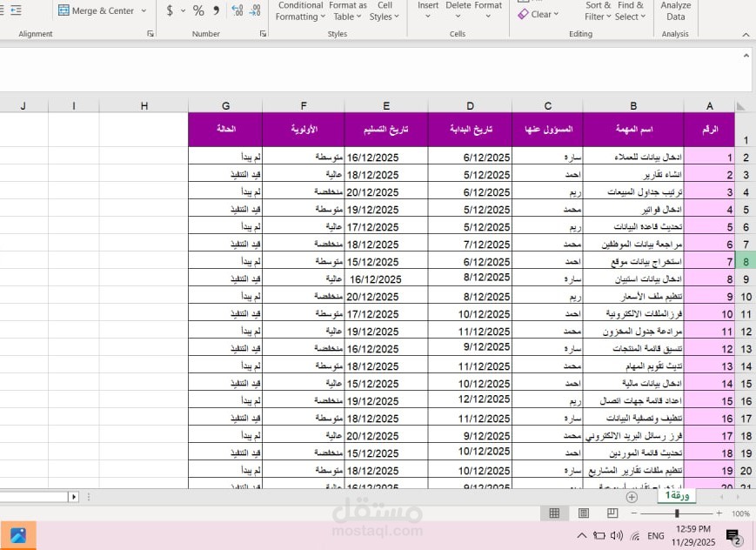Image resolution: width=756 pixels, height=550 pixels.
Task: Switch to Page Break Preview
Action: [x=612, y=513]
